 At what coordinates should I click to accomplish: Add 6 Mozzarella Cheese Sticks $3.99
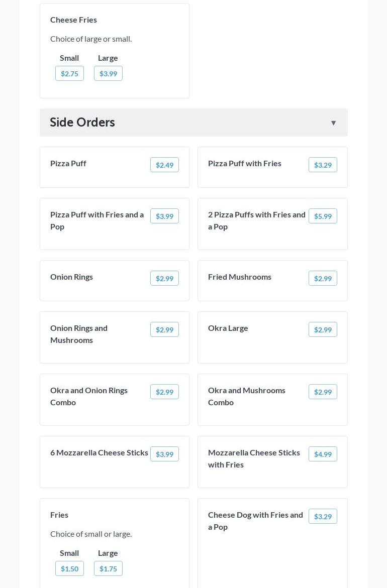[x=164, y=454]
